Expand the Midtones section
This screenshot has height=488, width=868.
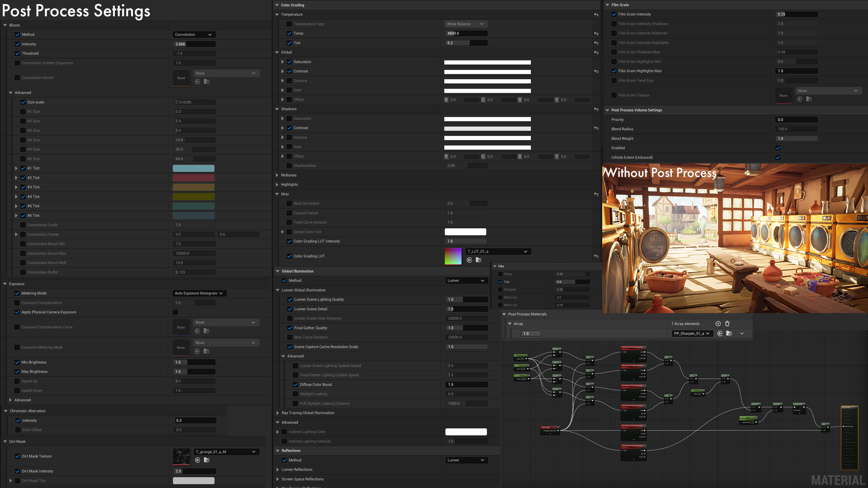click(x=277, y=175)
